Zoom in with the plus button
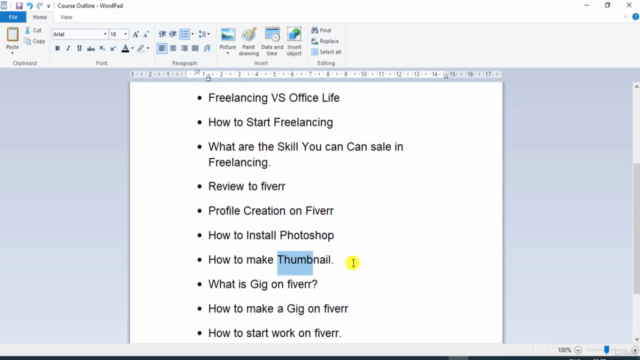 point(635,350)
